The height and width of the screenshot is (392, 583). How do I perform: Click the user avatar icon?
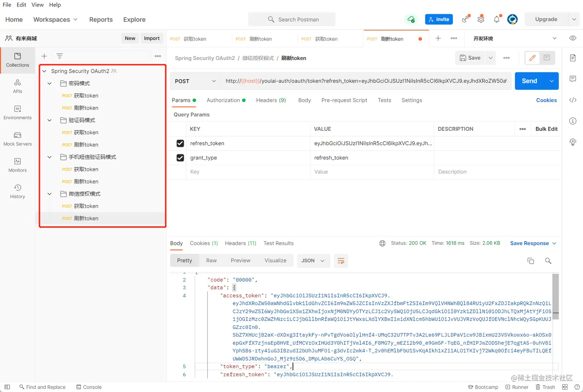click(512, 19)
